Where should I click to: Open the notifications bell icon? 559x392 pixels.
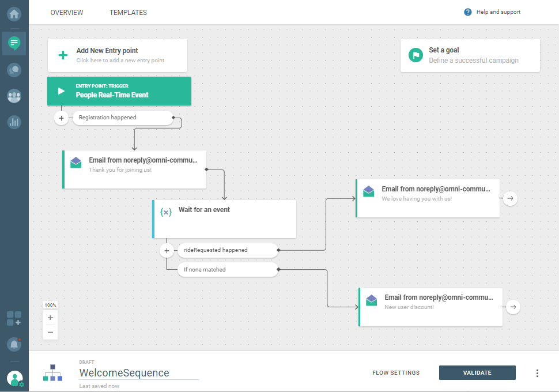coord(14,344)
